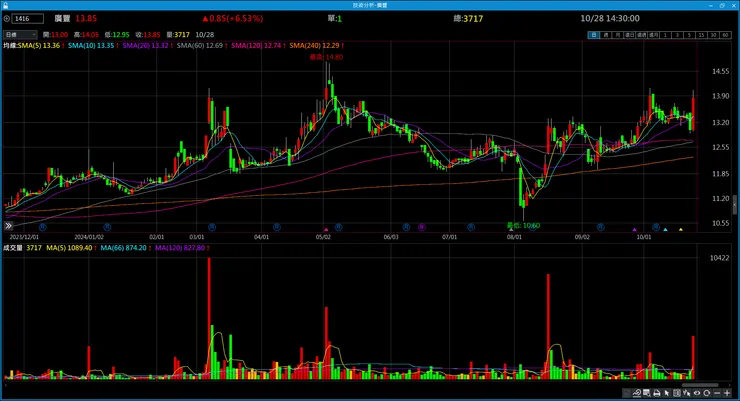Click the yellow triangle marker near chart end
The width and height of the screenshot is (740, 401).
point(681,229)
